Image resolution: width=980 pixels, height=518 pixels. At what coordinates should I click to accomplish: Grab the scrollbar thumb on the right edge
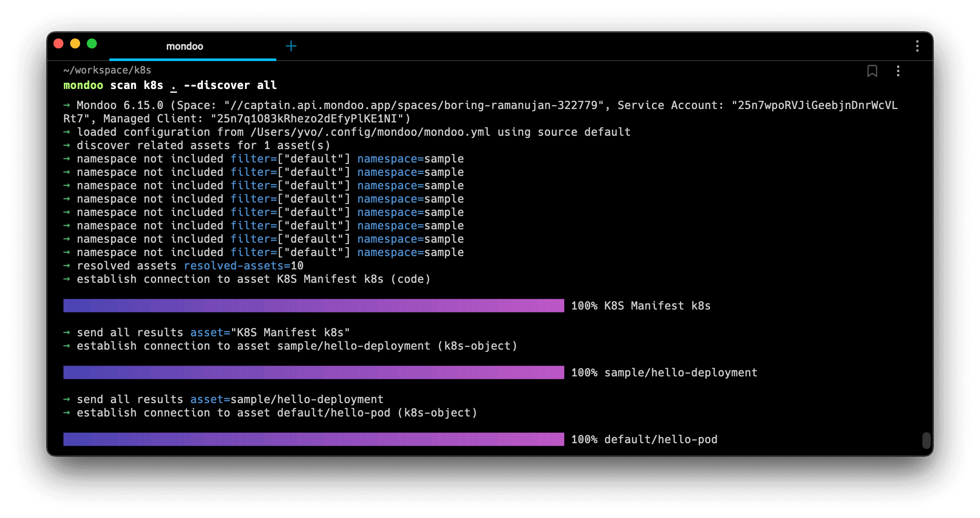pyautogui.click(x=927, y=440)
